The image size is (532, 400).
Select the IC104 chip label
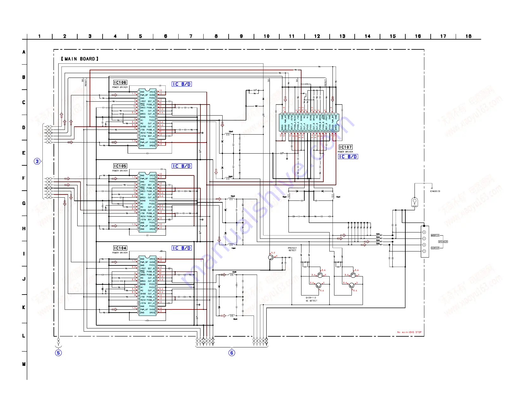120,248
